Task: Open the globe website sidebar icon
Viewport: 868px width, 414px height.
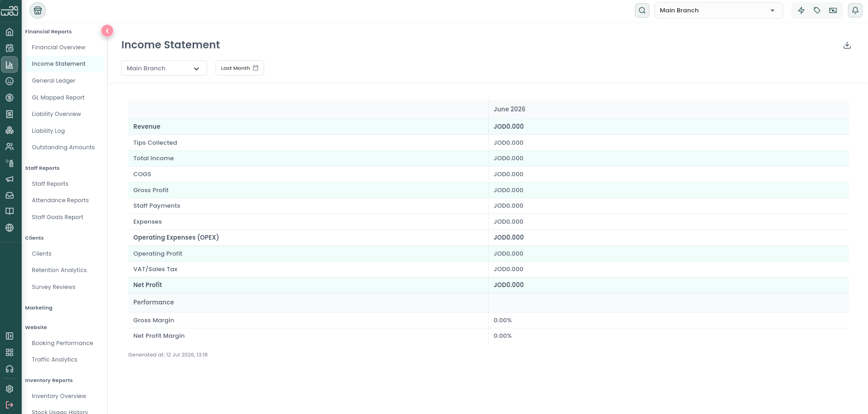Action: (x=10, y=228)
